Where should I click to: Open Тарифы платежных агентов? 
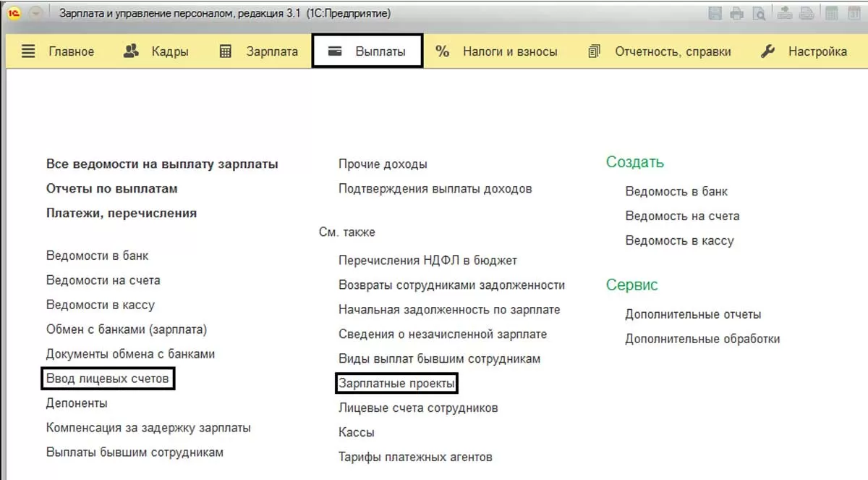415,457
